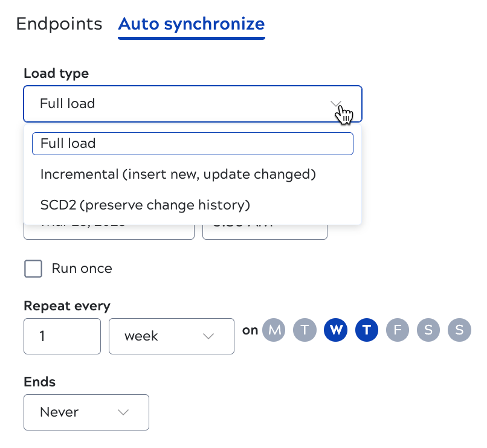Click the Load type combo box
This screenshot has height=448, width=487.
pyautogui.click(x=181, y=104)
